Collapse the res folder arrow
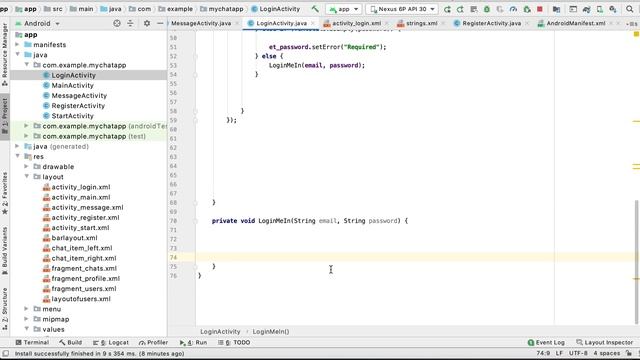Image resolution: width=640 pixels, height=360 pixels. pyautogui.click(x=18, y=156)
